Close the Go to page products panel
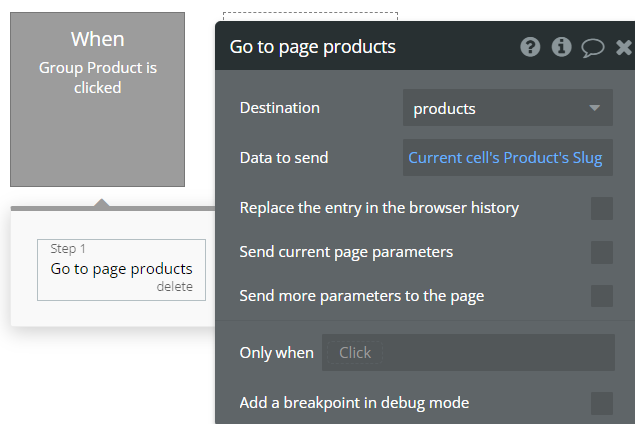The height and width of the screenshot is (424, 635). (624, 47)
